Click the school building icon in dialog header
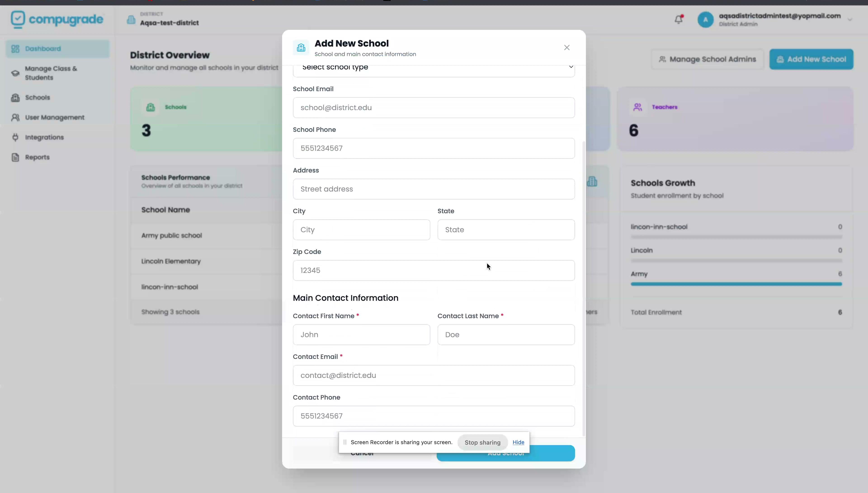Image resolution: width=868 pixels, height=493 pixels. pos(301,48)
